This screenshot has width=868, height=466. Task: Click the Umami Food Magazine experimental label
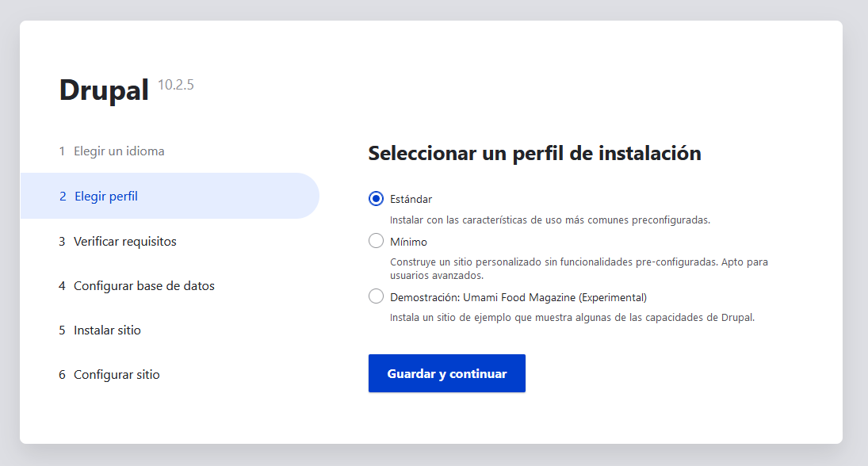click(518, 296)
